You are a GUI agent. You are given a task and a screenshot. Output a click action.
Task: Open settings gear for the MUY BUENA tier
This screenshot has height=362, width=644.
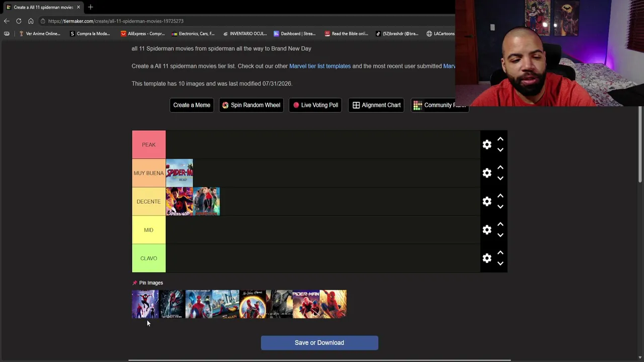point(487,173)
